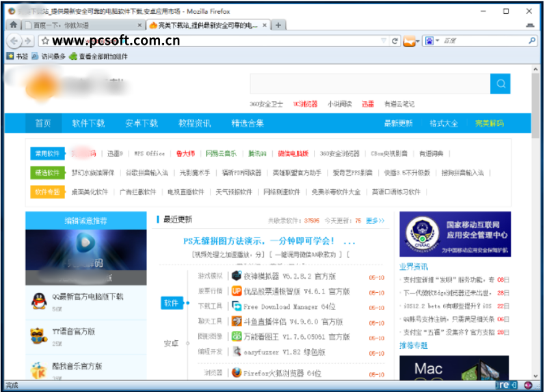The image size is (547, 392).
Task: Open the 书签 bookmarks star icon
Action: tap(10, 56)
